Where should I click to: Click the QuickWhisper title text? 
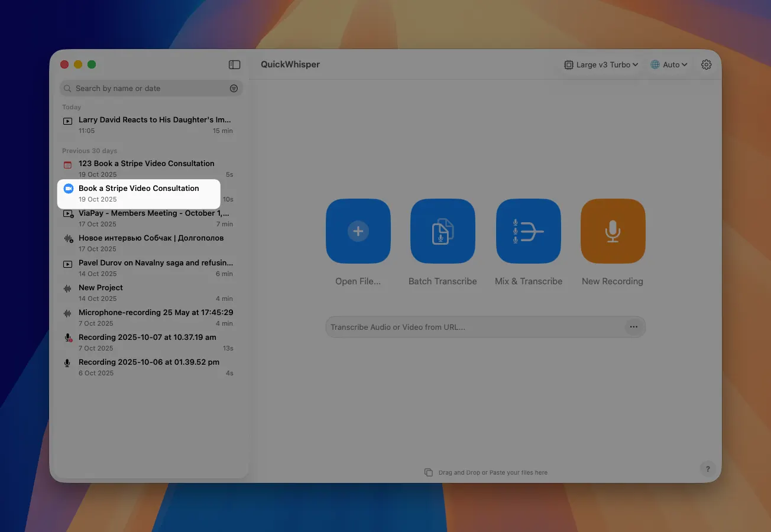click(x=290, y=64)
